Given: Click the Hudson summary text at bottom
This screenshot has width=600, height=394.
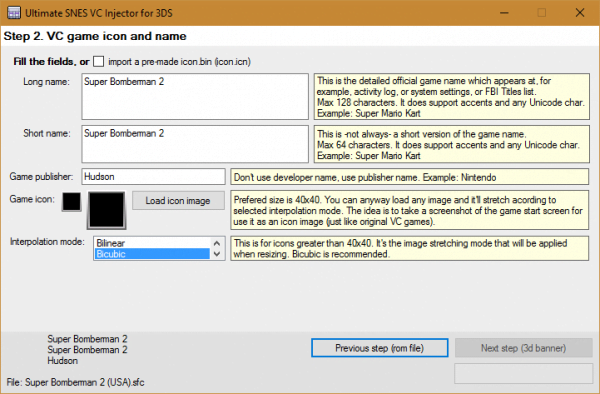Looking at the screenshot, I should [62, 360].
